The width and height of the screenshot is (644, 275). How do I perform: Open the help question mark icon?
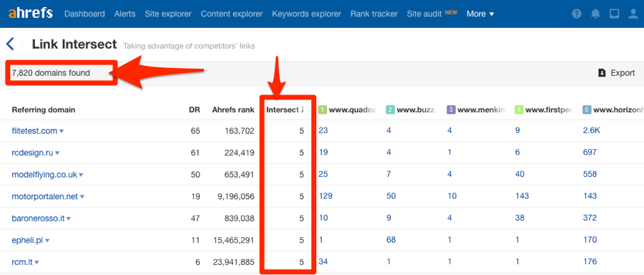coord(577,14)
